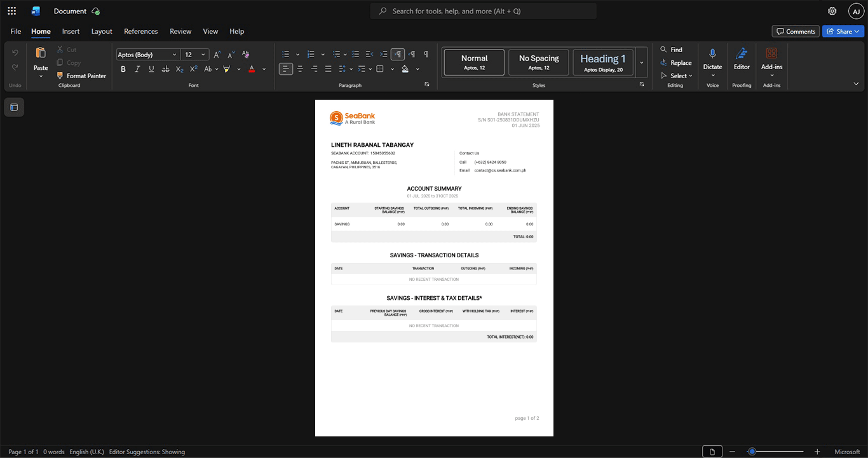Open the Replace tool
Viewport: 868px width, 458px height.
676,63
